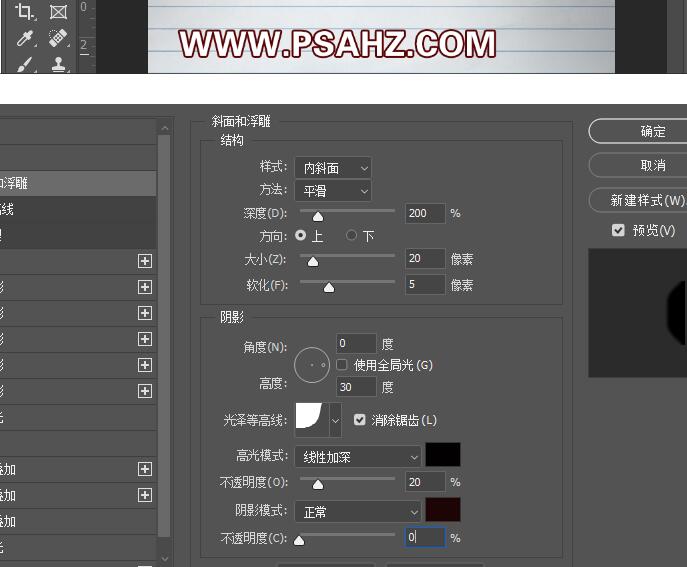Click the 光泽等高线 contour thumbnail
The width and height of the screenshot is (687, 567).
(312, 420)
